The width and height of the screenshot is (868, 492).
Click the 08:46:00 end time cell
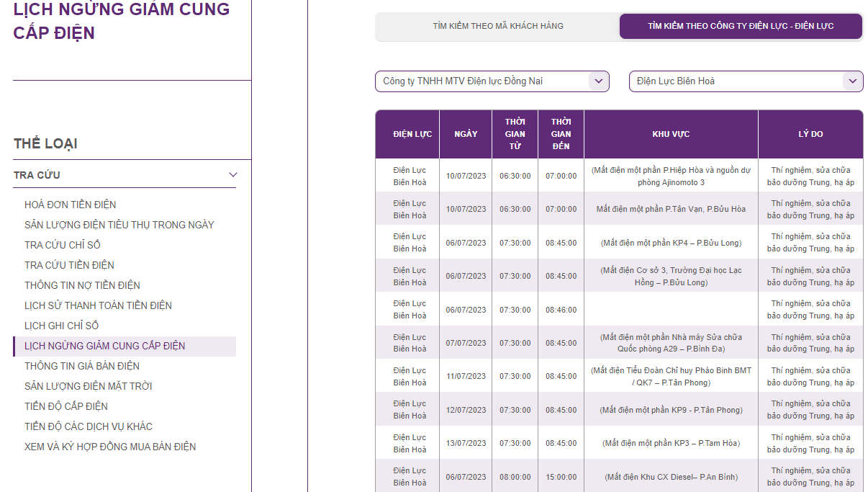pos(561,310)
